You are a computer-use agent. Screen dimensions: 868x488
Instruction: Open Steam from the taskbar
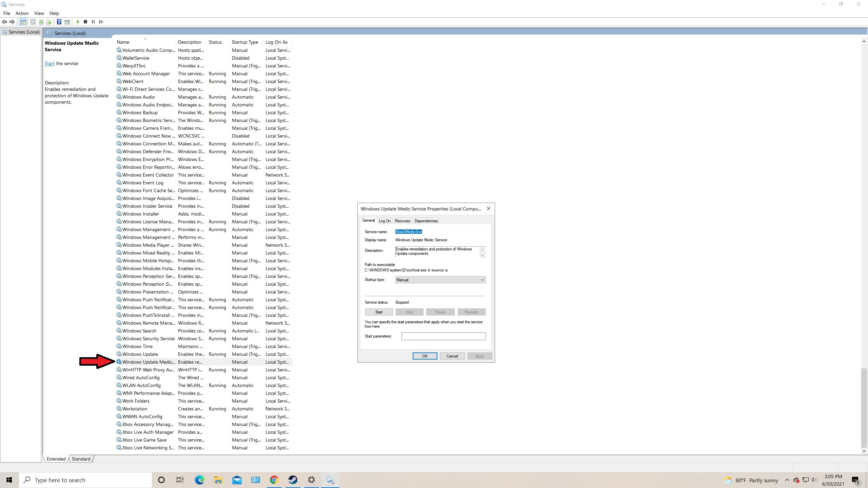point(293,480)
